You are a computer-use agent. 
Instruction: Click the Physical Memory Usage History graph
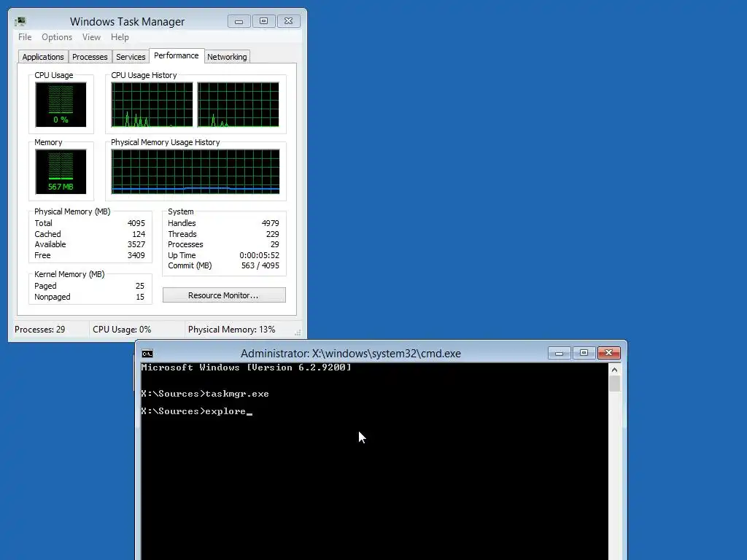pos(196,172)
